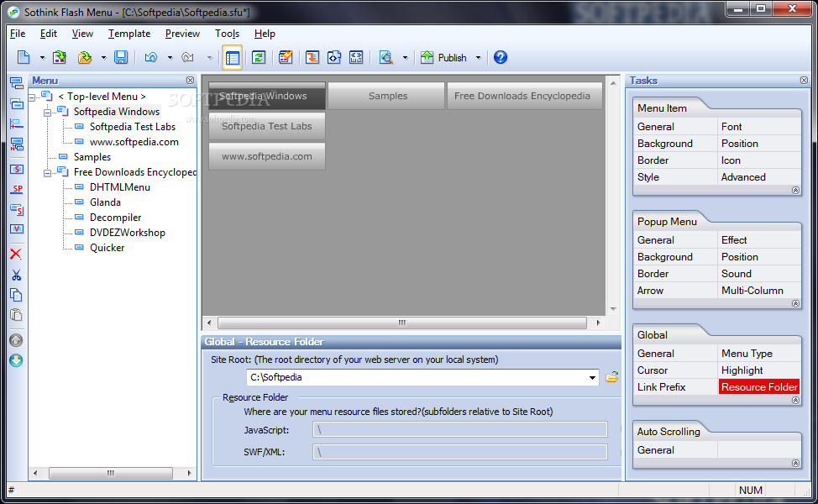Collapse the Top-level Menu tree node

(x=32, y=97)
